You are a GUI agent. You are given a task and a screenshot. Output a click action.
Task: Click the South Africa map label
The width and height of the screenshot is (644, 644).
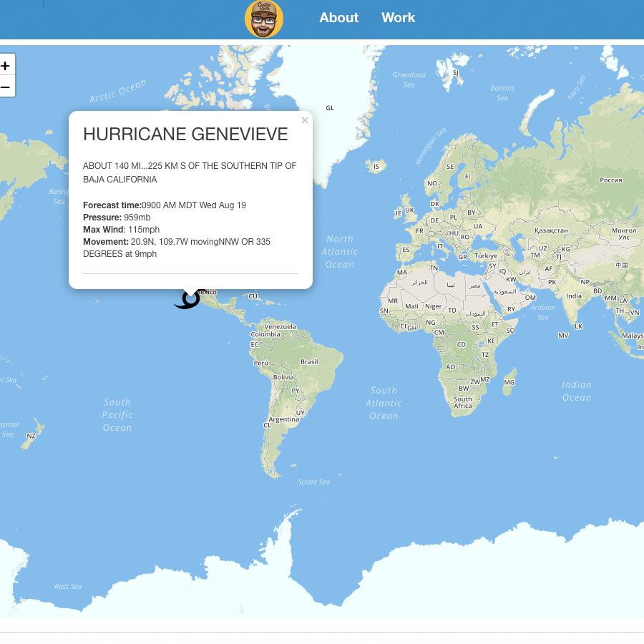pos(463,402)
